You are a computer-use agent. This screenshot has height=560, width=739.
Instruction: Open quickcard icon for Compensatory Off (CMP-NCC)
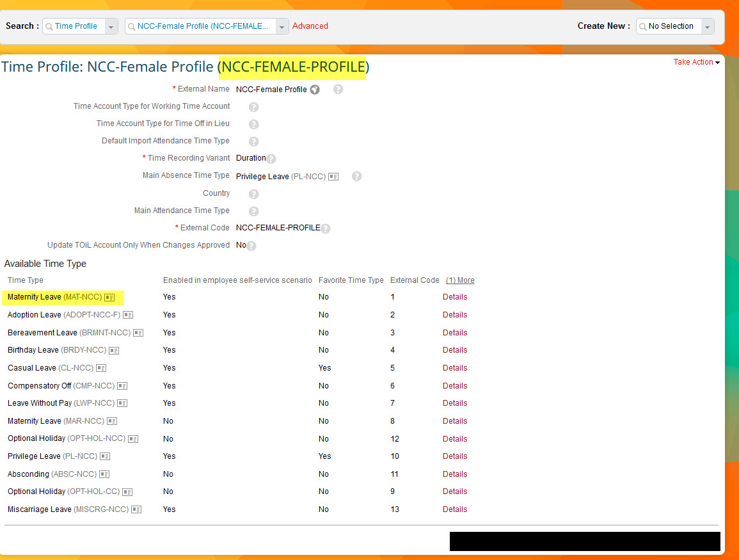point(122,386)
